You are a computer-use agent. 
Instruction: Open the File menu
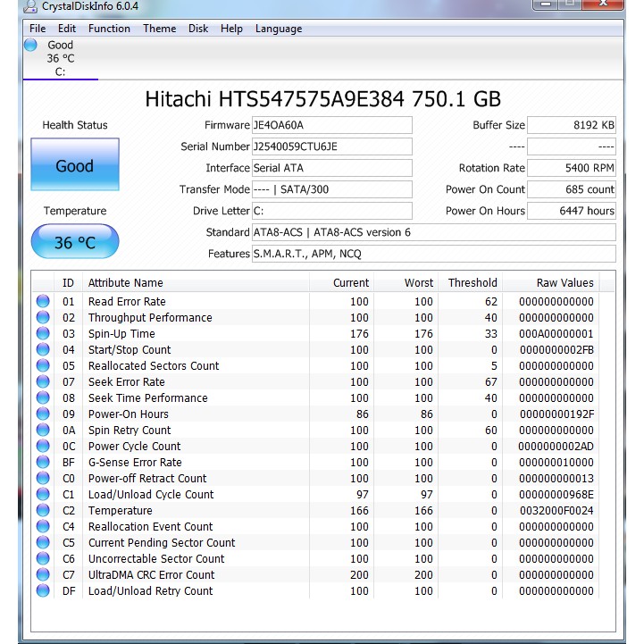[x=38, y=29]
